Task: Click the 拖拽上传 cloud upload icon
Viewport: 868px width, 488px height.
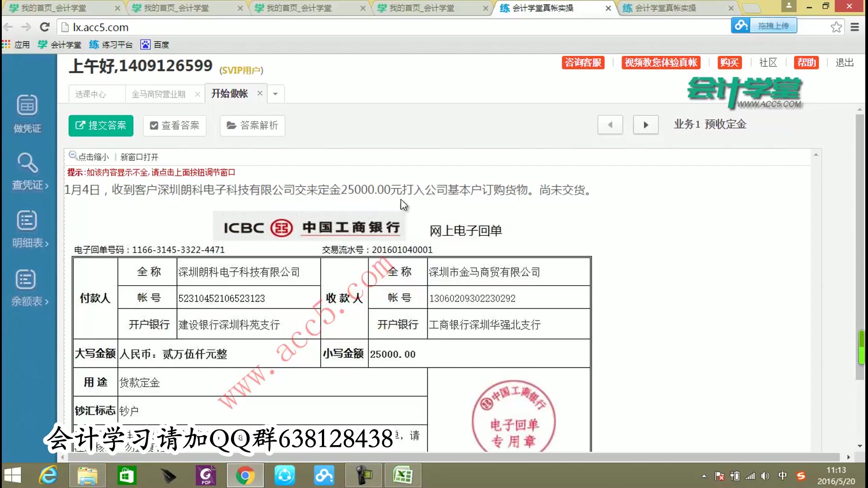Action: point(741,26)
